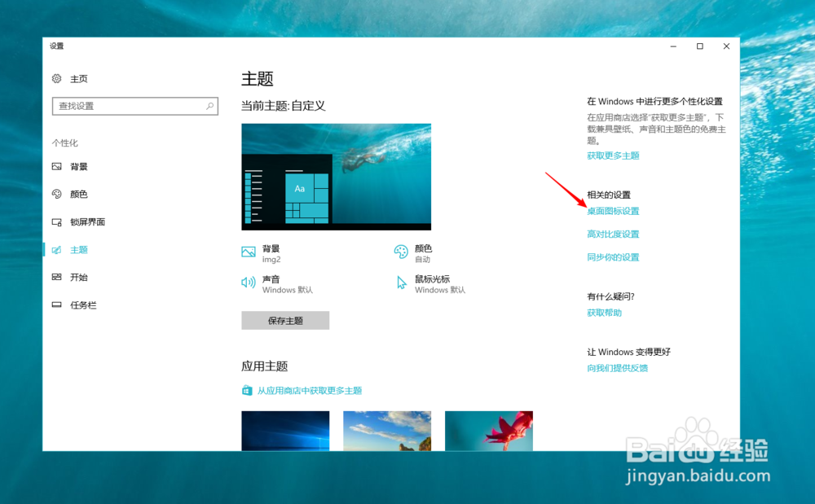
Task: Click the gear icon beside 主页
Action: [57, 78]
